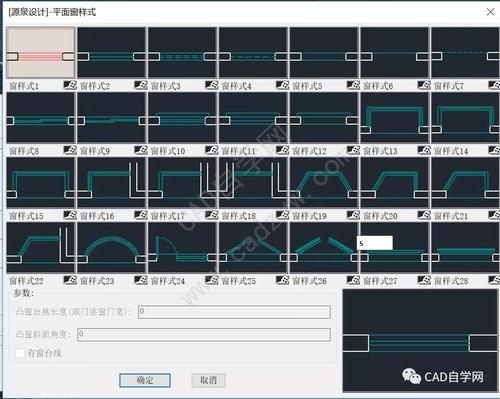Pick the 窗样式13 bay window thumbnail
500x399 pixels.
pyautogui.click(x=395, y=118)
